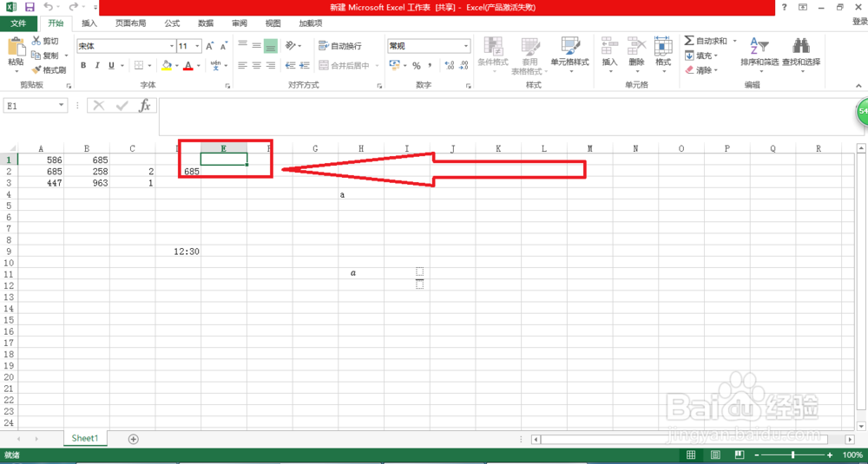Viewport: 868px width, 464px height.
Task: Click the fill color paint bucket
Action: pyautogui.click(x=166, y=65)
